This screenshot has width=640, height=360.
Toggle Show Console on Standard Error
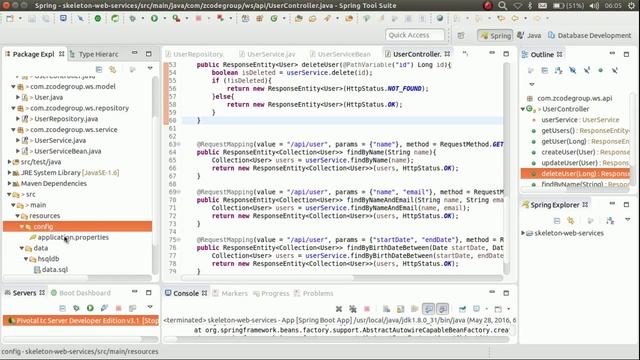(442, 309)
